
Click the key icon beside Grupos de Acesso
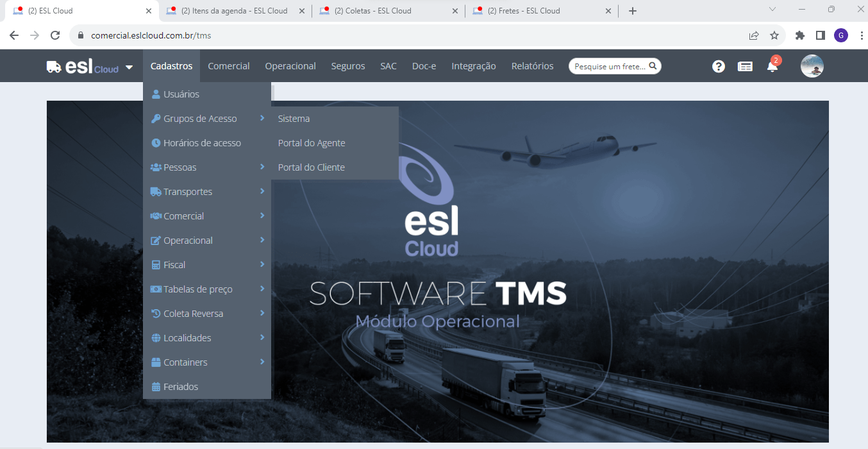156,119
